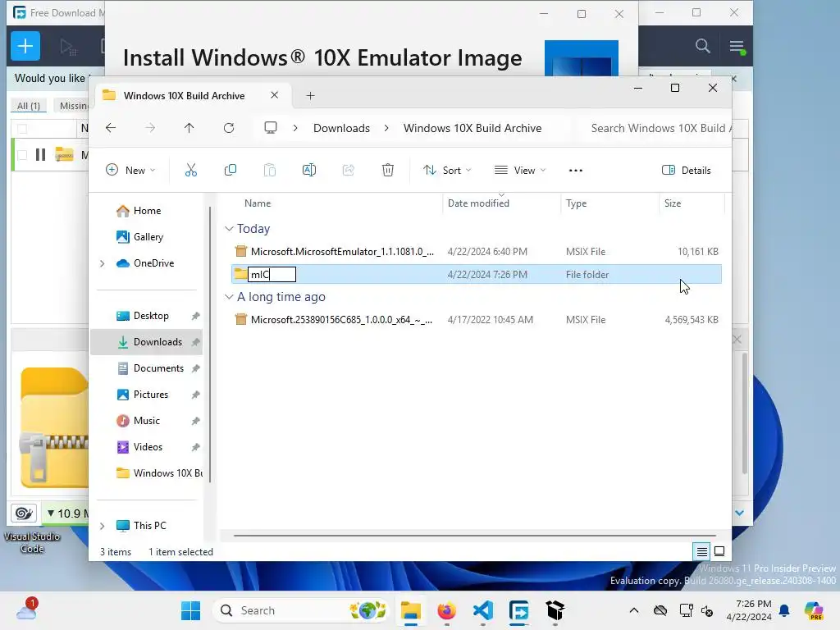
Task: Close the Windows 10X Build Archive tab
Action: click(274, 95)
